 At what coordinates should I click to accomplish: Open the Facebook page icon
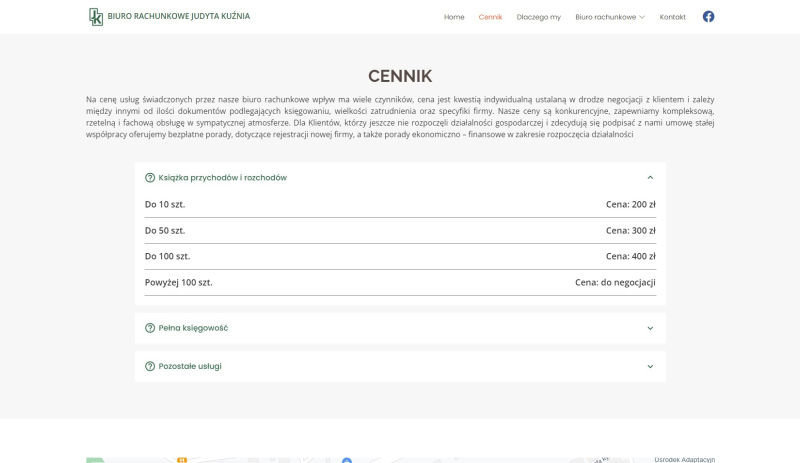[x=708, y=16]
